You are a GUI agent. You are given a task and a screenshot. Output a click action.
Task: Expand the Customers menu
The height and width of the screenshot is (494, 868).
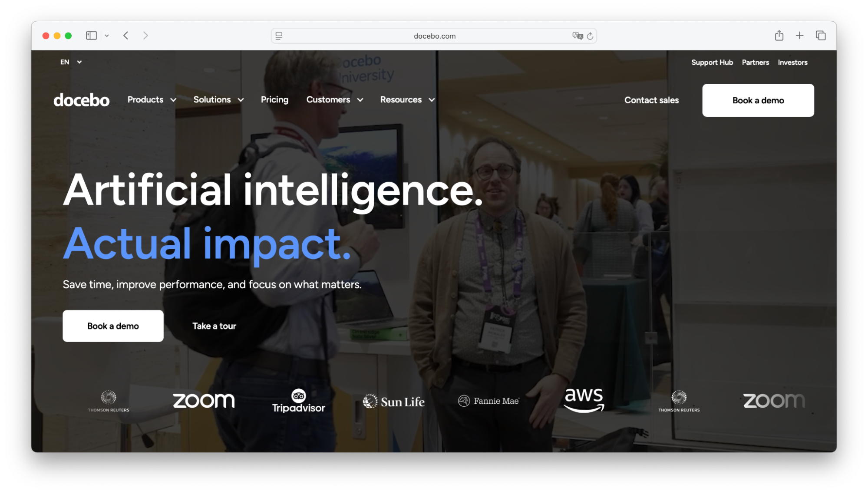[335, 100]
